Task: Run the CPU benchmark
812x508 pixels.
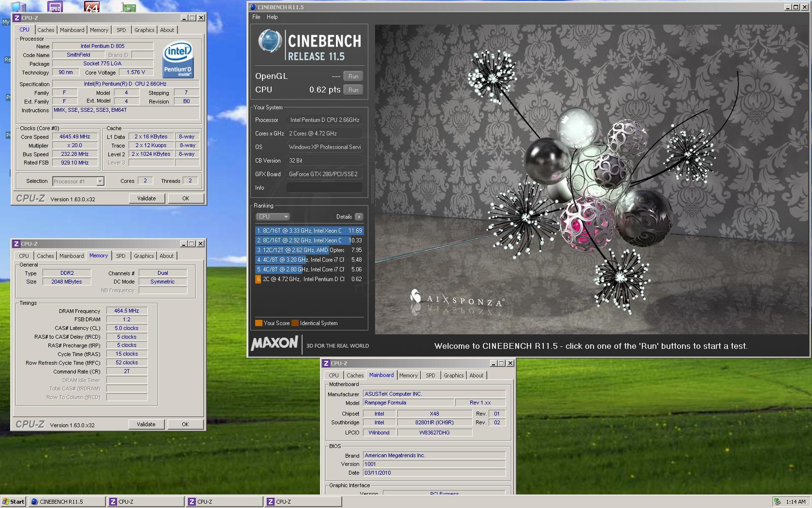Action: [x=353, y=90]
